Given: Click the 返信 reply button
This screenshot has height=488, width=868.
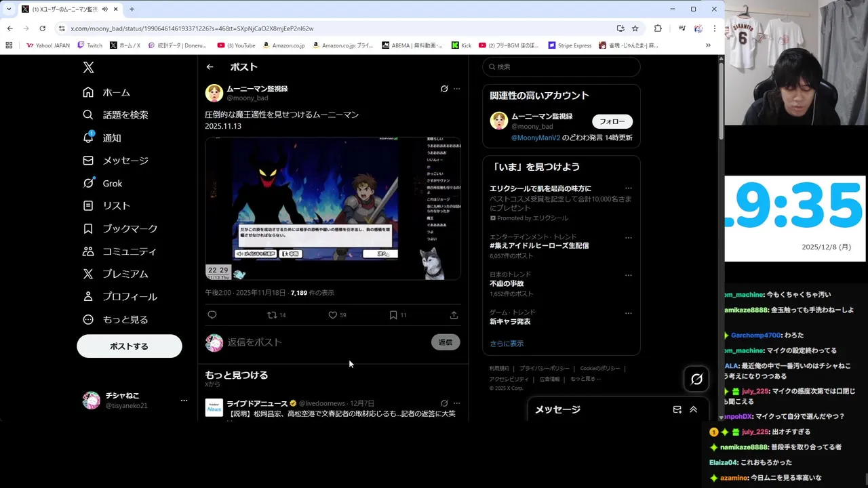Looking at the screenshot, I should click(x=446, y=342).
